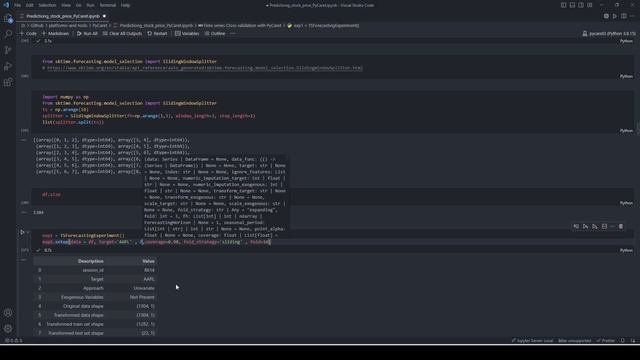Execute above cells icon in cell toolbar
The height and width of the screenshot is (360, 640).
click(585, 227)
